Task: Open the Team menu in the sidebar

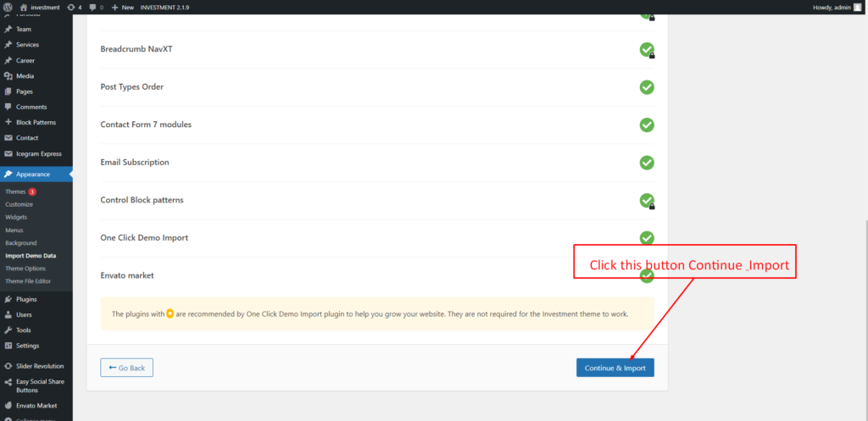Action: pyautogui.click(x=24, y=30)
